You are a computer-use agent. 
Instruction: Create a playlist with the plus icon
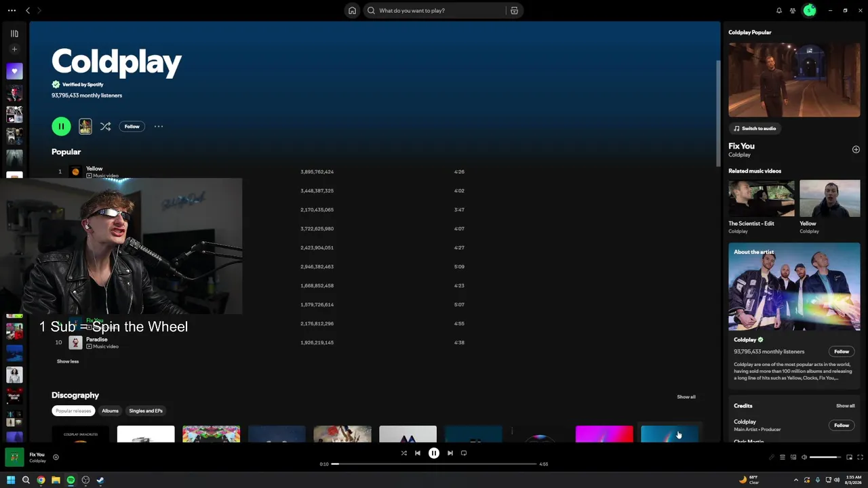coord(14,49)
